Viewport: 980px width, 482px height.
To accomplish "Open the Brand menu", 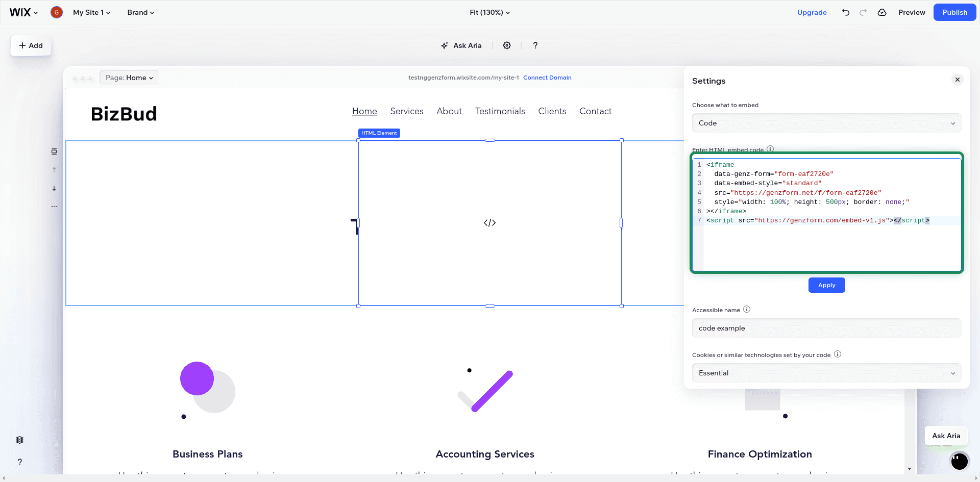I will coord(140,12).
